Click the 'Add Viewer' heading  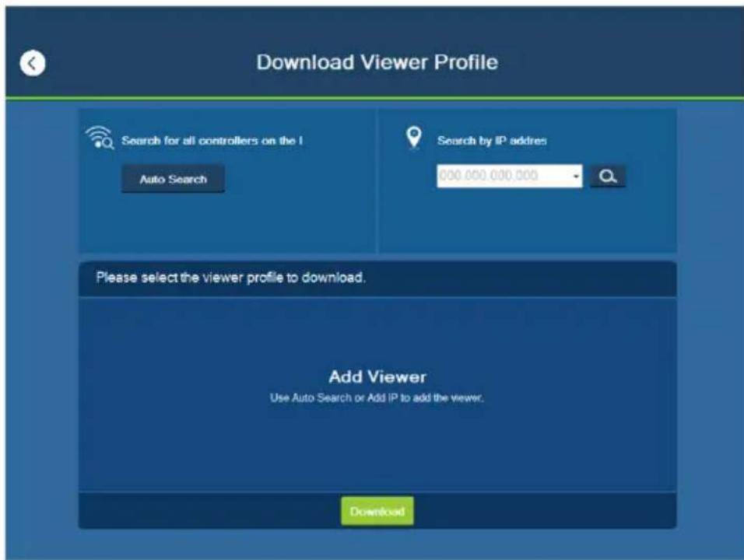(377, 377)
